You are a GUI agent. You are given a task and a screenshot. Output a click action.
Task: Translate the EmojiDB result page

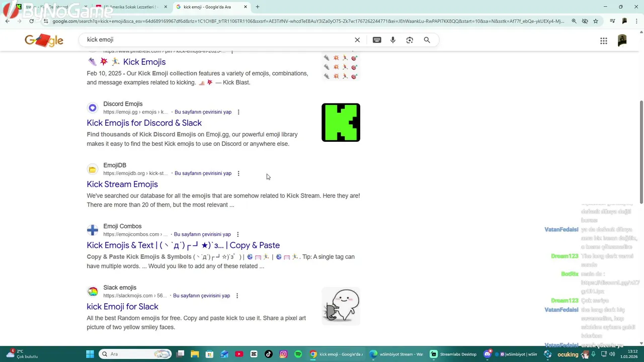point(203,173)
